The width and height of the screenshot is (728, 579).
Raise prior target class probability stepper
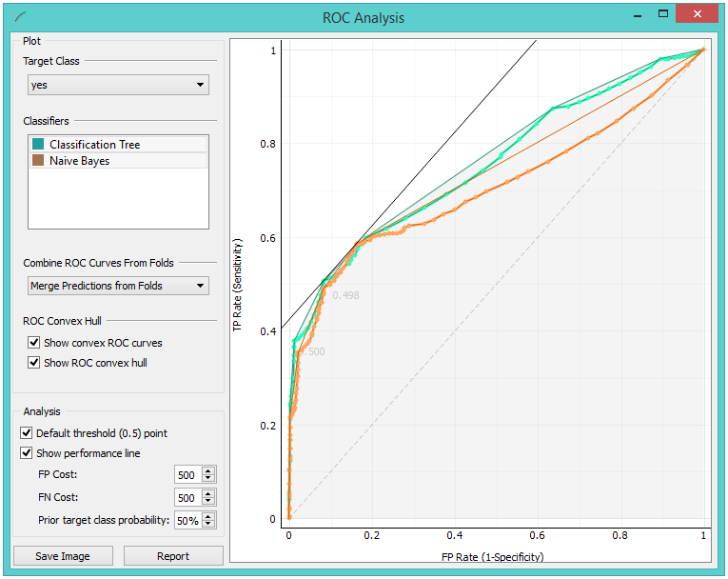(209, 516)
